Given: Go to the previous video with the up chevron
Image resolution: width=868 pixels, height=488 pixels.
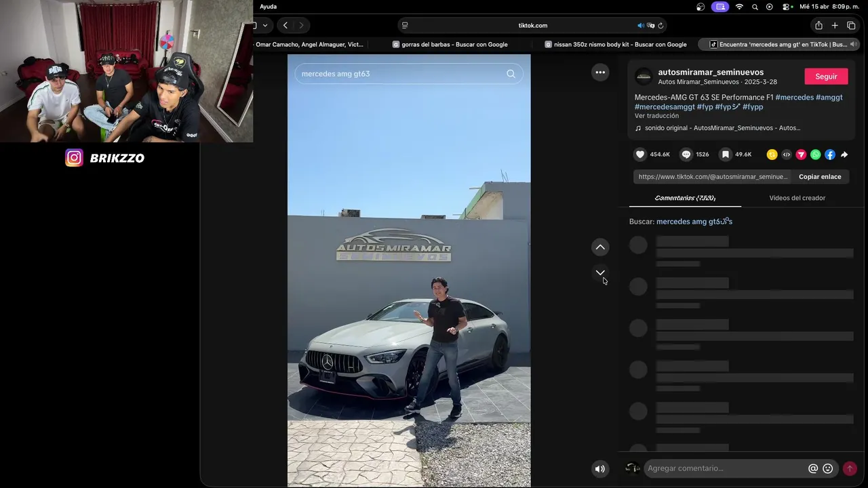Looking at the screenshot, I should [x=600, y=247].
